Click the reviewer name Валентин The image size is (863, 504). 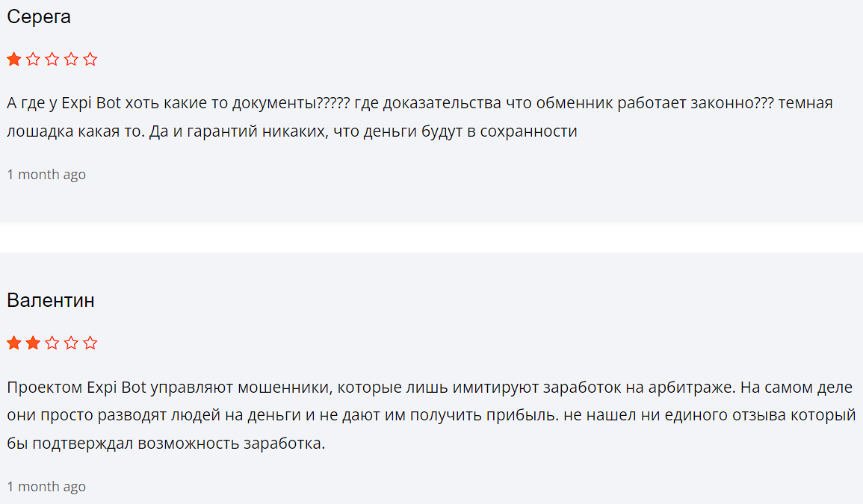[x=51, y=301]
